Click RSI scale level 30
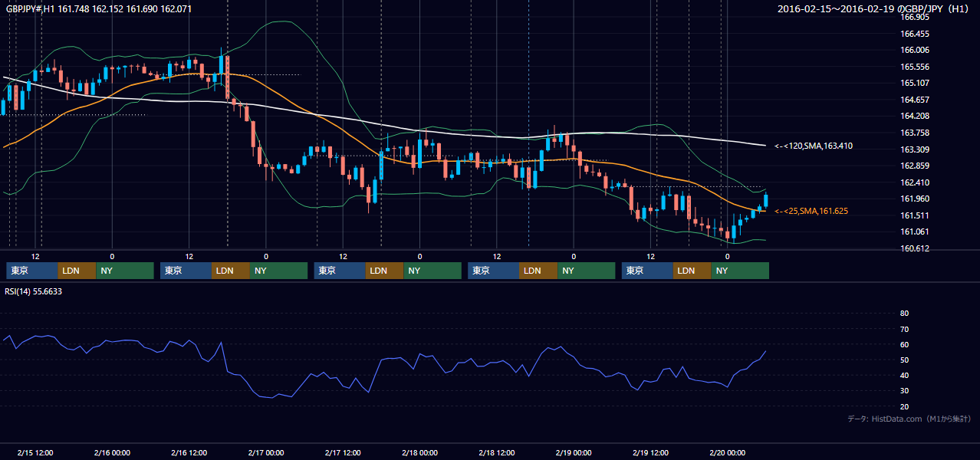 (904, 391)
